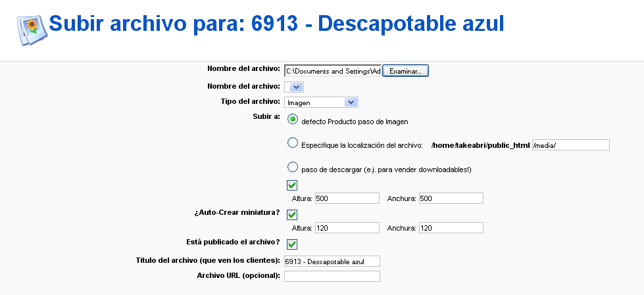Click the Altura field containing 120
Screen dimensions: 644x295
click(x=347, y=228)
